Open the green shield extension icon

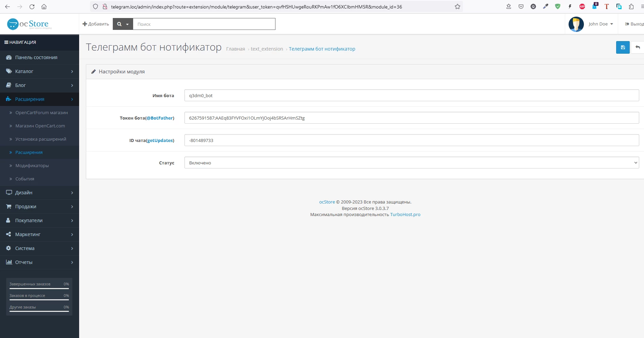click(x=558, y=6)
